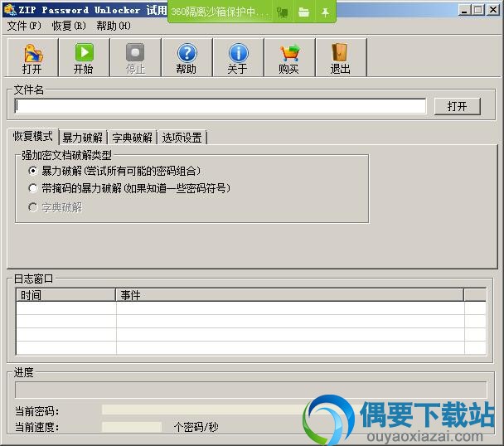
Task: Open the 文件(F) menu
Action: (x=24, y=26)
